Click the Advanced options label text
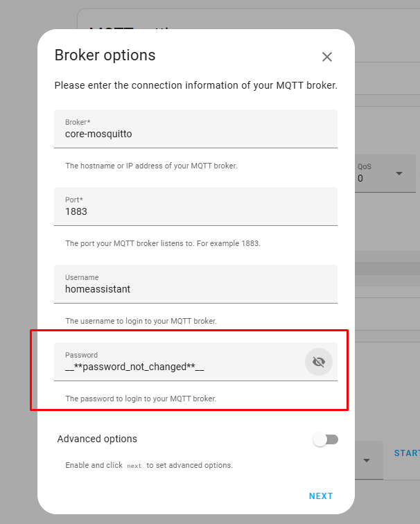 pos(97,439)
